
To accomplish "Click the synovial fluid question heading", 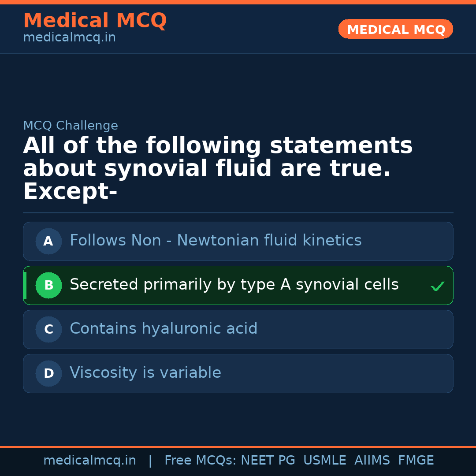I will coord(218,169).
